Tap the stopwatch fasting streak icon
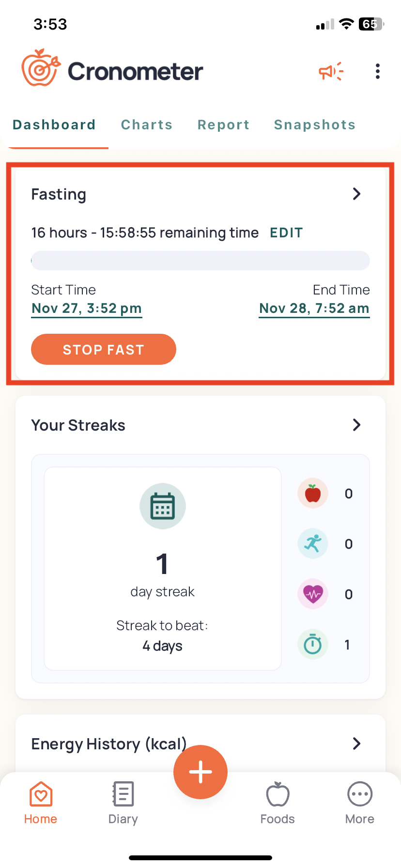 [312, 644]
